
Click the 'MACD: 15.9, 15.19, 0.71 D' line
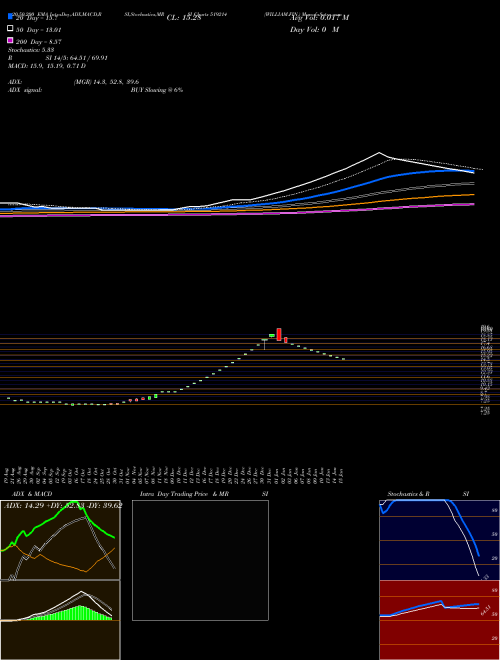pos(47,66)
